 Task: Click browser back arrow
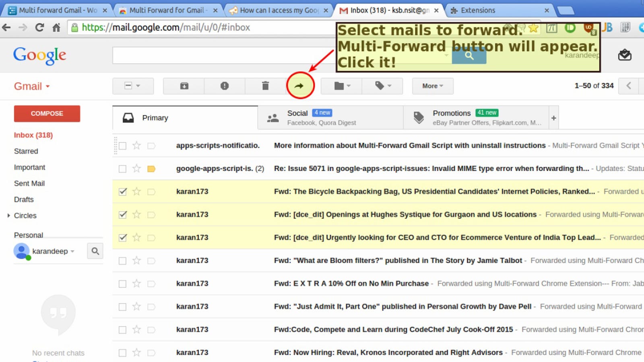point(6,27)
